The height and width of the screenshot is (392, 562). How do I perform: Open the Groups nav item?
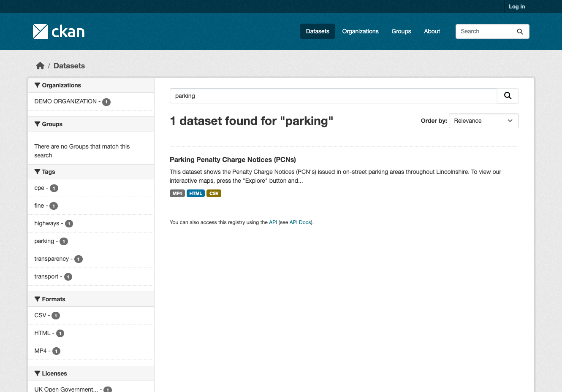[401, 31]
